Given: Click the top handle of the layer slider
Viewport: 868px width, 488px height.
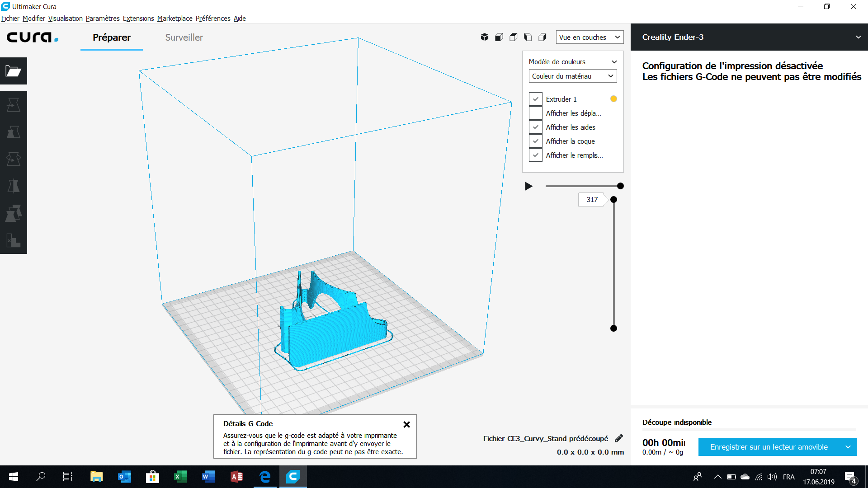Looking at the screenshot, I should [613, 200].
